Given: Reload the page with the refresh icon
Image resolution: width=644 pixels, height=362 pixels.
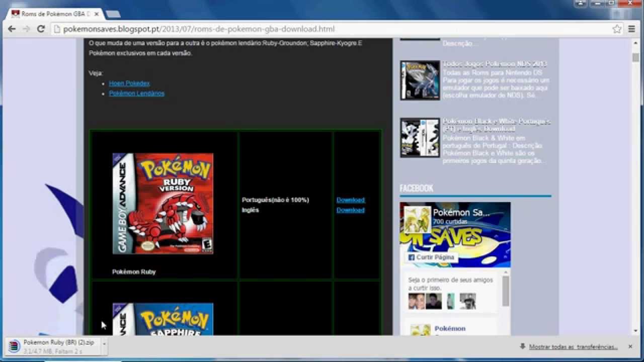Looking at the screenshot, I should coord(41,29).
